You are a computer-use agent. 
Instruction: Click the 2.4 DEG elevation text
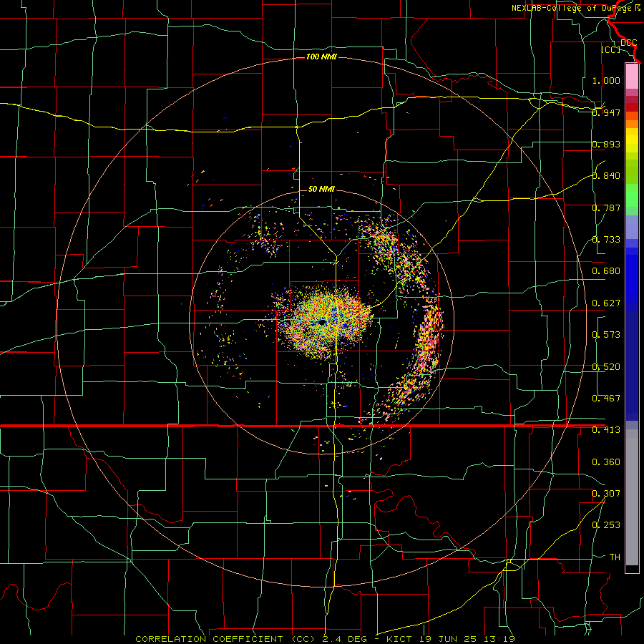(345, 639)
